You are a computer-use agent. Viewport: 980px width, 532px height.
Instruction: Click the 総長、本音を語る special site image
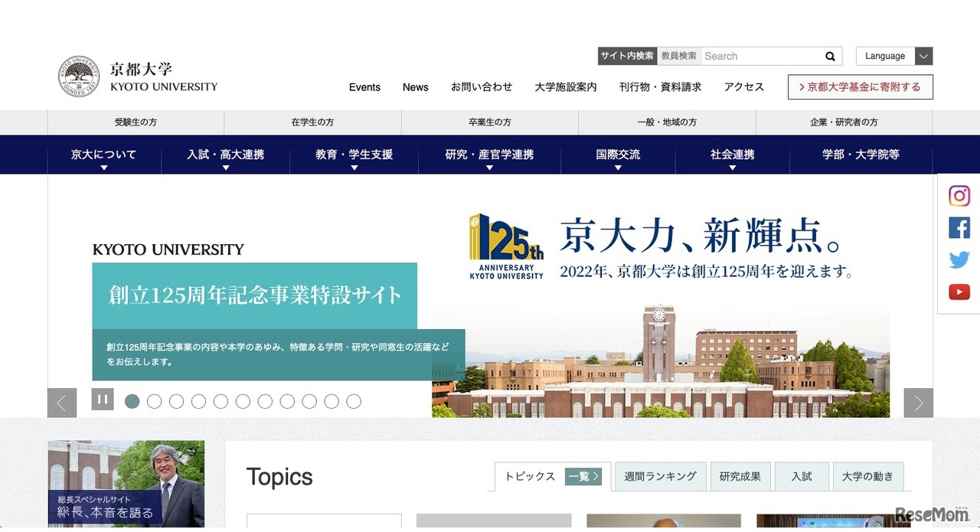click(126, 483)
